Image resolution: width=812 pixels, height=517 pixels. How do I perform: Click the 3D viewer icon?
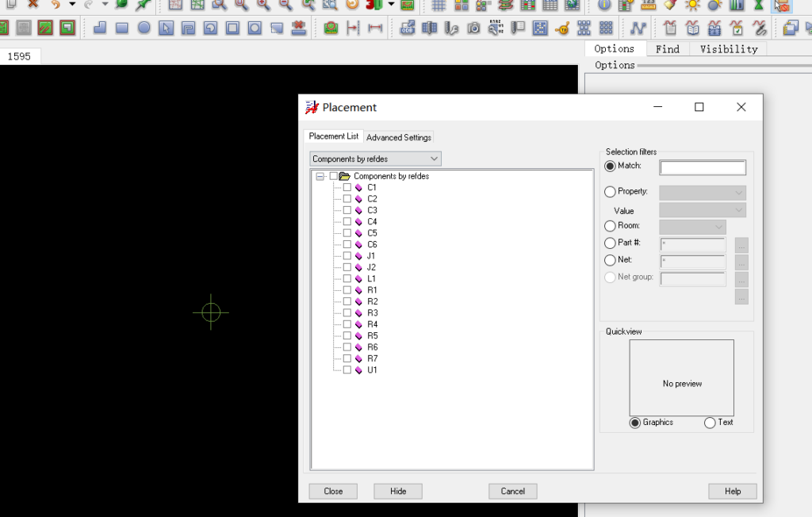point(374,5)
